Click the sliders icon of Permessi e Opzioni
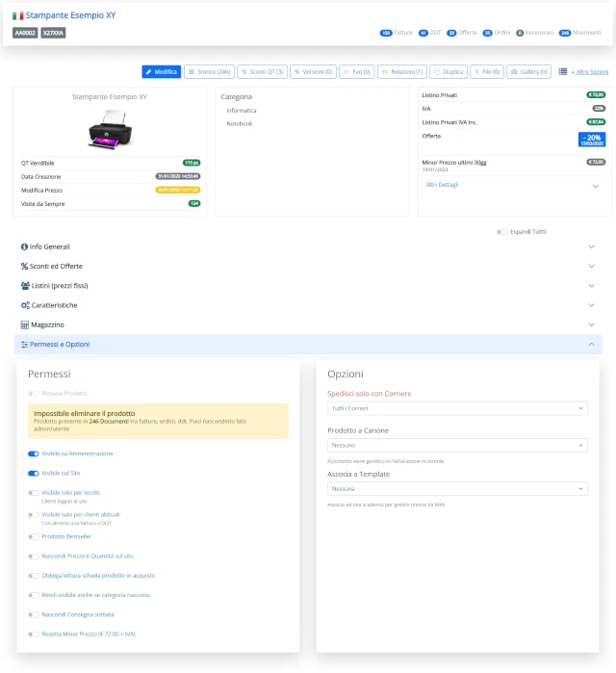The width and height of the screenshot is (616, 673). pos(24,345)
